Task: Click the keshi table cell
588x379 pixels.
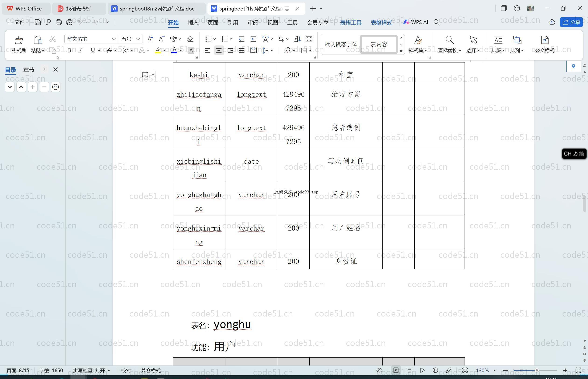Action: coord(199,72)
